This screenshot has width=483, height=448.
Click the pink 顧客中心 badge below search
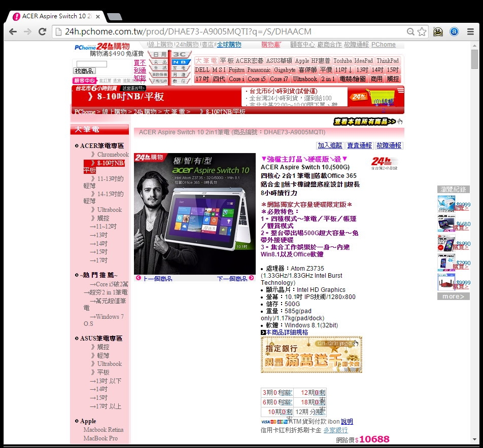click(84, 81)
